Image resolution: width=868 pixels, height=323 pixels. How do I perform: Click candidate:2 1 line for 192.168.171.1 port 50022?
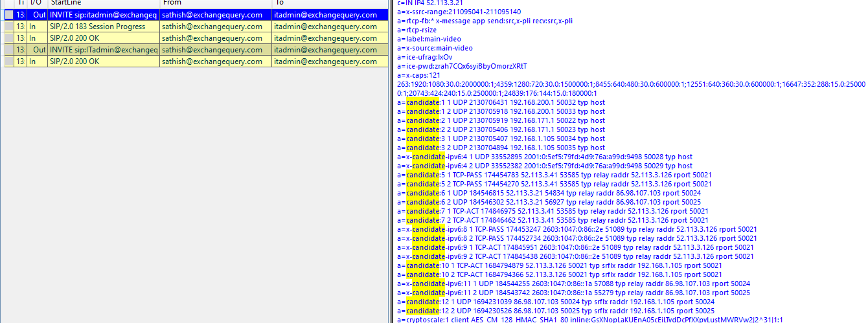point(501,120)
